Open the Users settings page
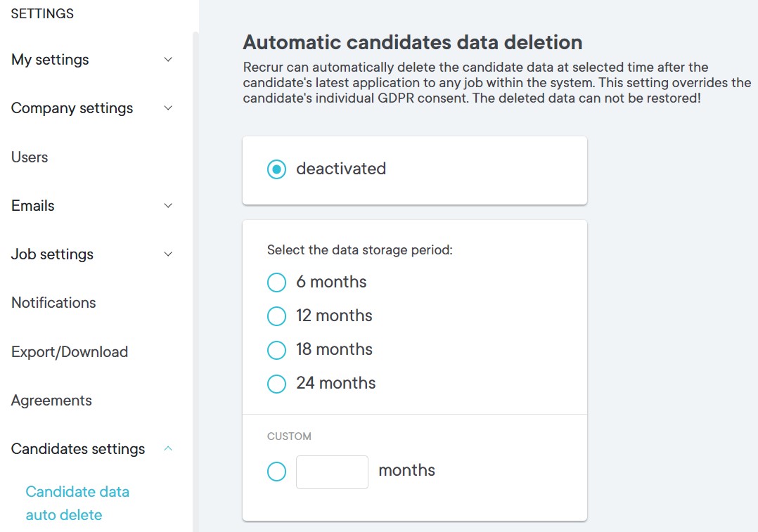The image size is (758, 532). pos(30,157)
